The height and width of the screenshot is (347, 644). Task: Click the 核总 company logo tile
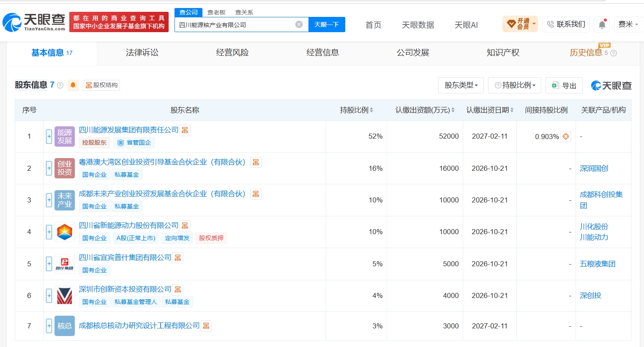click(x=65, y=326)
